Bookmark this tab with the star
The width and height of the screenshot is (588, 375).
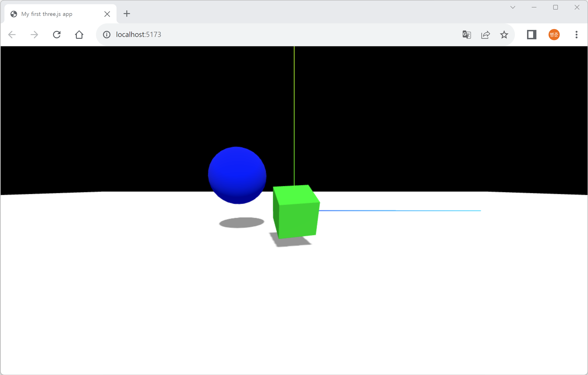[504, 35]
